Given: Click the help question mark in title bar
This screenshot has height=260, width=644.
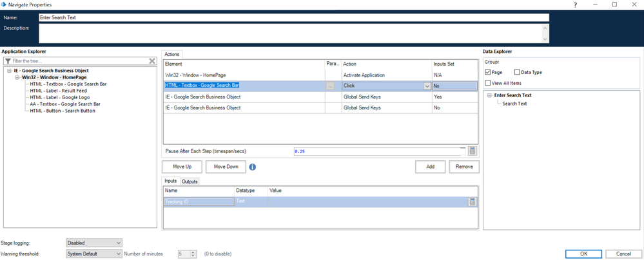Looking at the screenshot, I should [575, 5].
